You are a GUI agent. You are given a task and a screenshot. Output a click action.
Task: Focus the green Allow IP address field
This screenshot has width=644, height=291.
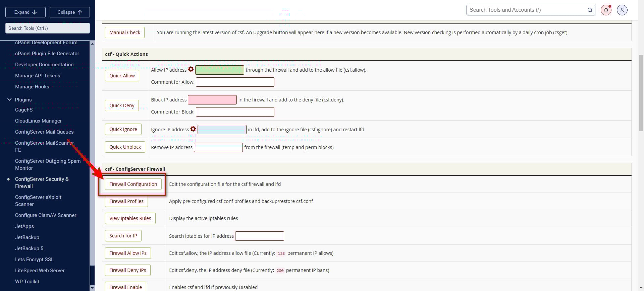pos(219,70)
